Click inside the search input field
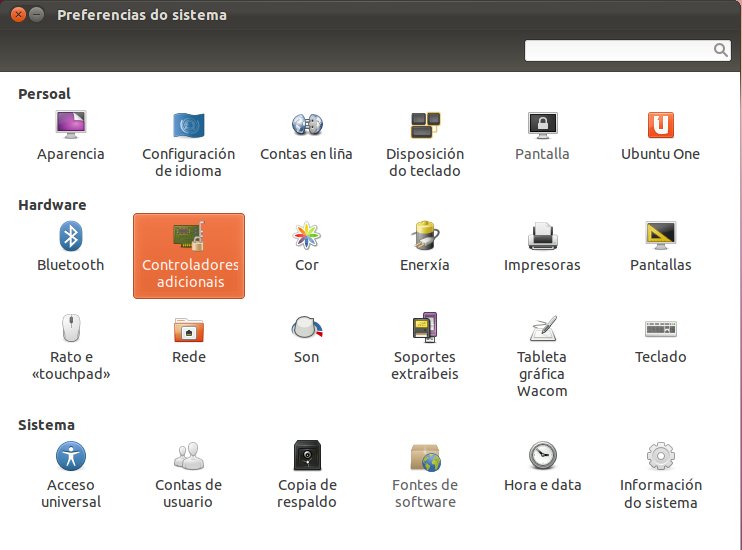 click(x=627, y=50)
